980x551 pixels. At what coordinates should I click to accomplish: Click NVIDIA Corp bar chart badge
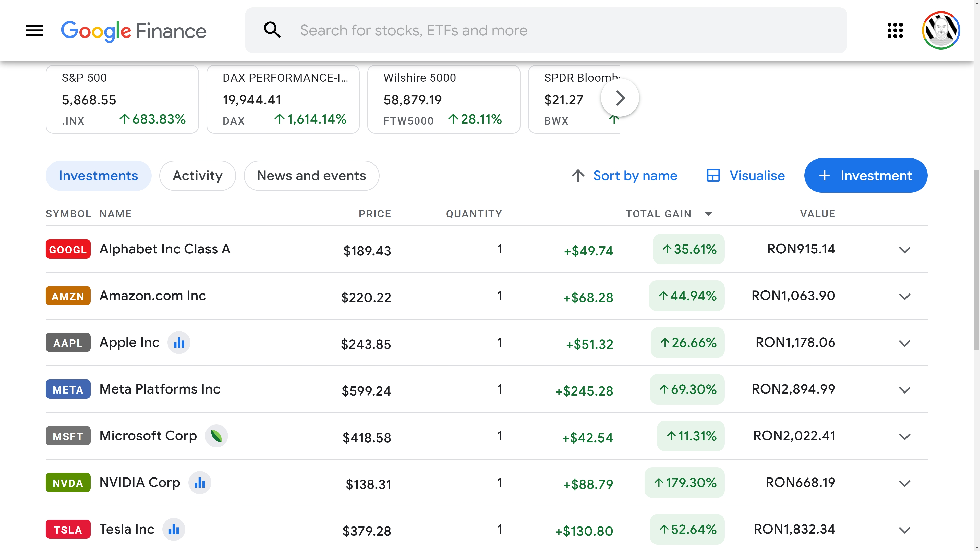tap(200, 483)
